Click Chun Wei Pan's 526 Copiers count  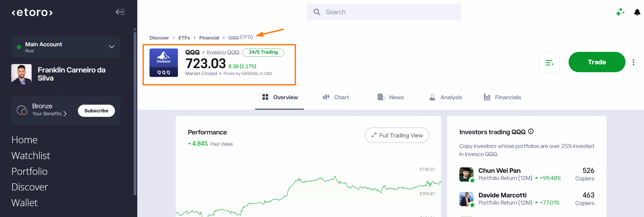click(585, 174)
